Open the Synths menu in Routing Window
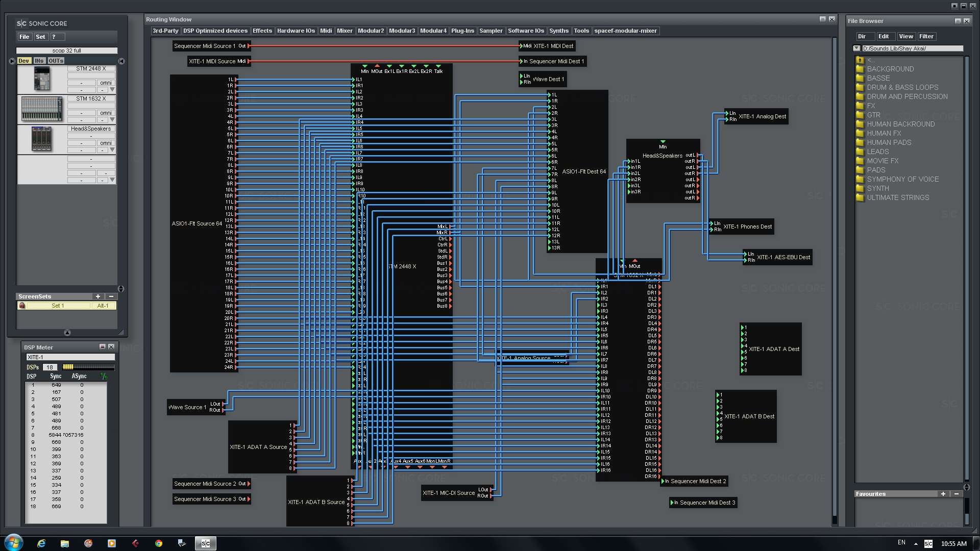This screenshot has height=551, width=980. [559, 31]
